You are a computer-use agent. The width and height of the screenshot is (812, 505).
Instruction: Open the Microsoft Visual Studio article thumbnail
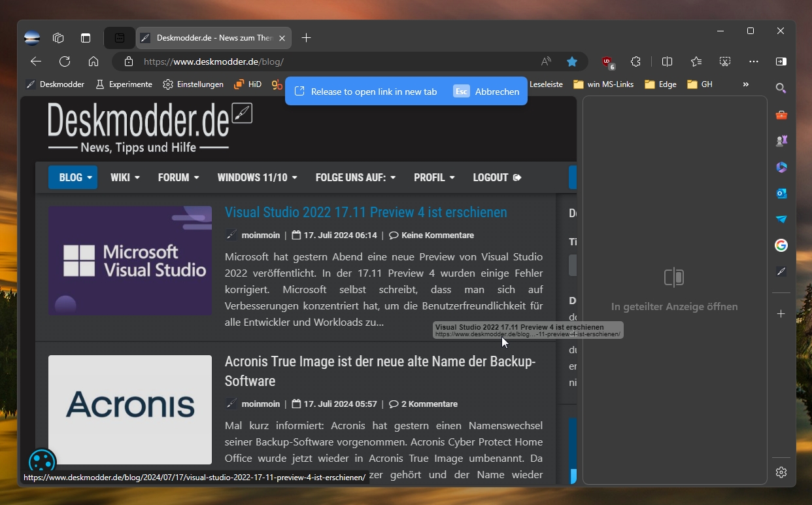point(130,260)
